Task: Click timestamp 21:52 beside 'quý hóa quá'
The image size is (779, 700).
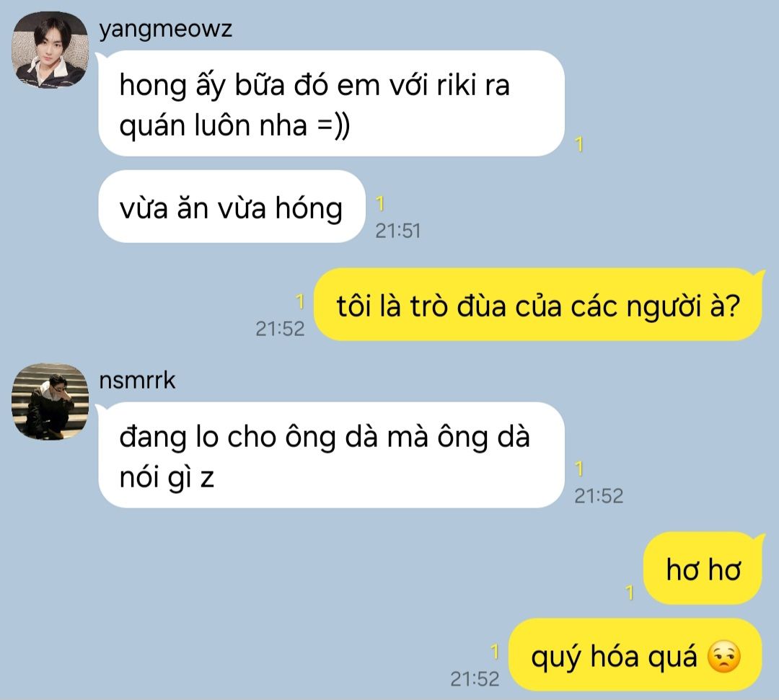Action: [475, 678]
